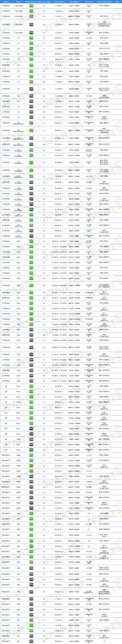Click the PB icon in Citroen DS3 147kW / 200KM row

[x=31, y=292]
